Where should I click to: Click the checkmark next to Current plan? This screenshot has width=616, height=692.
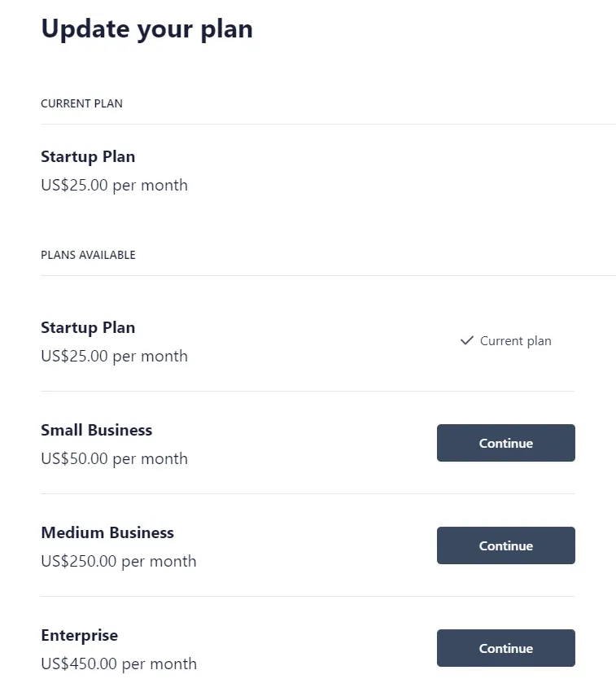465,340
